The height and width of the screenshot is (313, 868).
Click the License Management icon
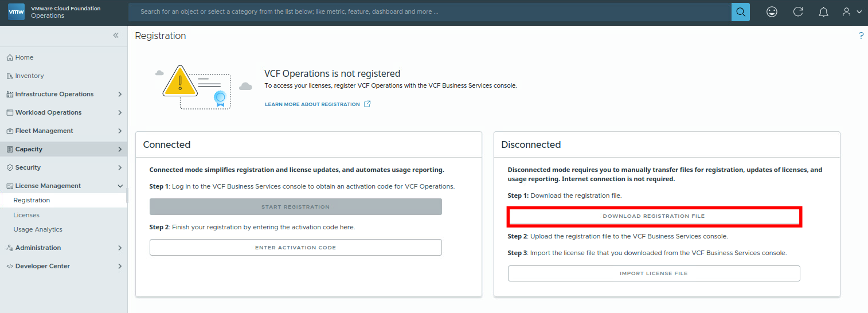[10, 186]
